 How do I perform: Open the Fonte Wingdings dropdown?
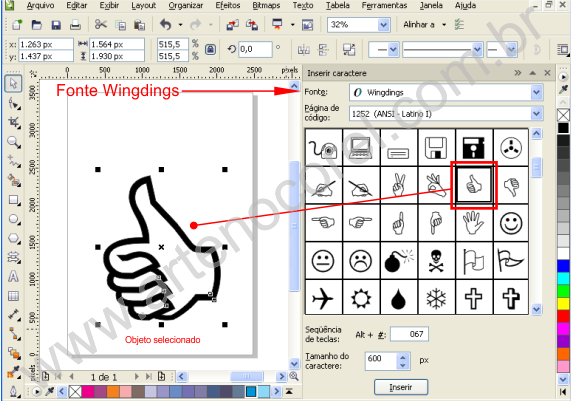tap(536, 92)
